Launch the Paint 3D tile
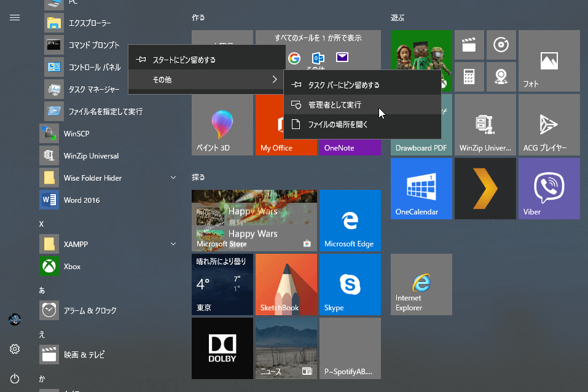588x392 pixels. coord(222,125)
